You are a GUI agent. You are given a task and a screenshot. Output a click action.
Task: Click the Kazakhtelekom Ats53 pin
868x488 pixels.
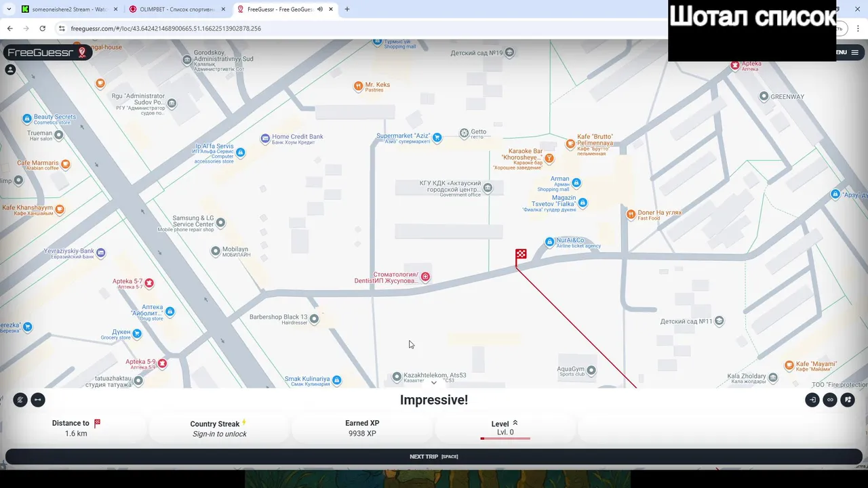coord(397,377)
